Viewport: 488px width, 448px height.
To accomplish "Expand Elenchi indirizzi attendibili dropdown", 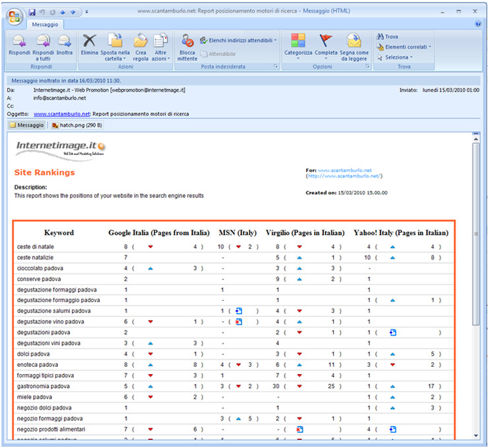I will pyautogui.click(x=239, y=40).
